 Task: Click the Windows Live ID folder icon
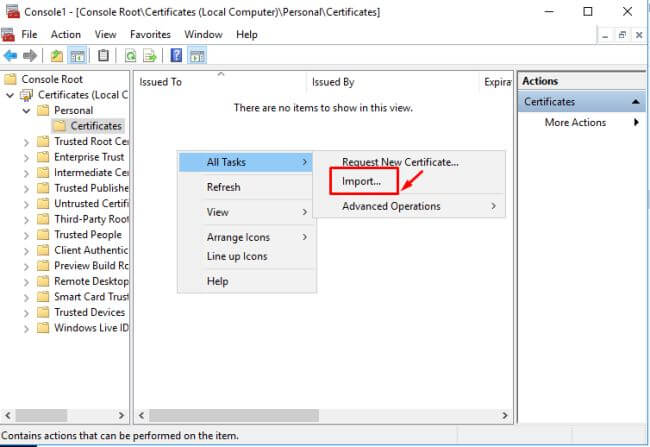(43, 328)
